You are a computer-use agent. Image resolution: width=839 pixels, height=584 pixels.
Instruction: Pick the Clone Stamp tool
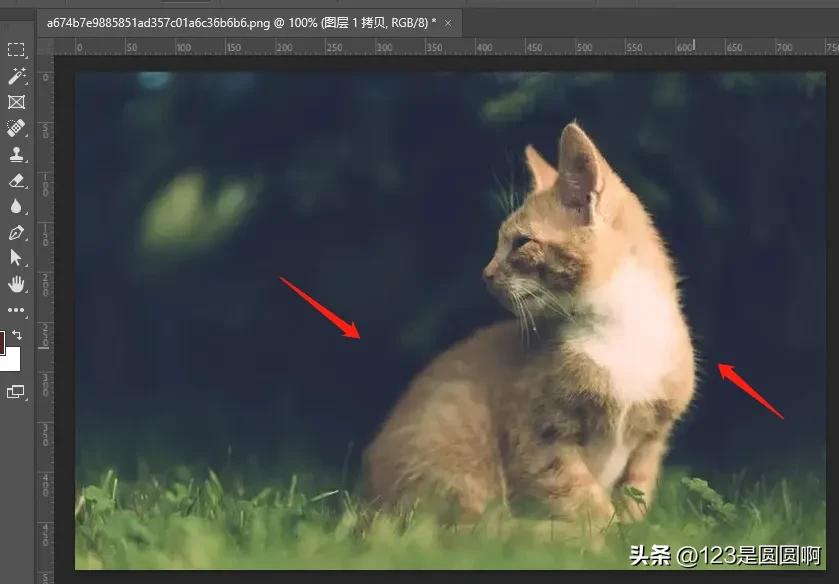[x=16, y=154]
